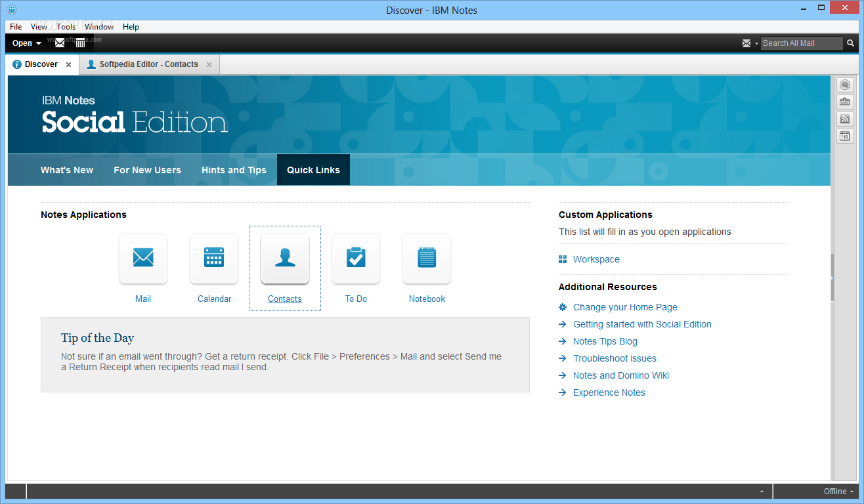Open the Workspace link

click(x=596, y=259)
